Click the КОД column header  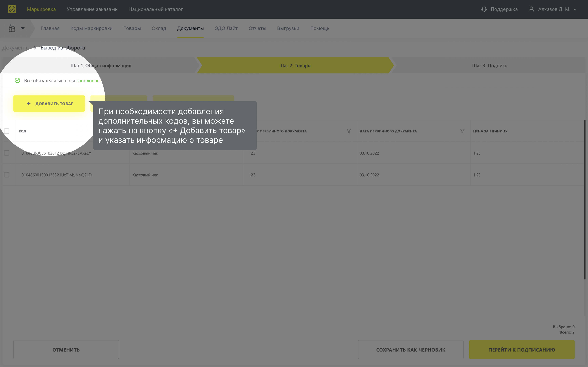click(x=22, y=131)
